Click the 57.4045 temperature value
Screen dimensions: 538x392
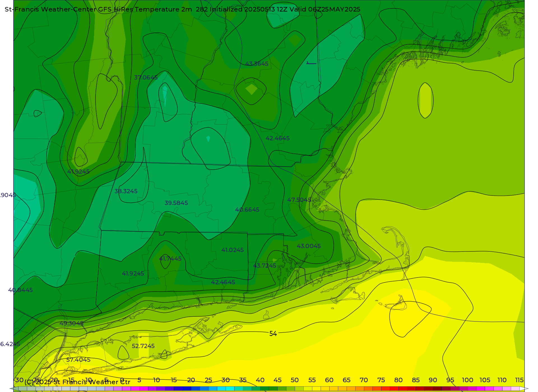coord(78,360)
